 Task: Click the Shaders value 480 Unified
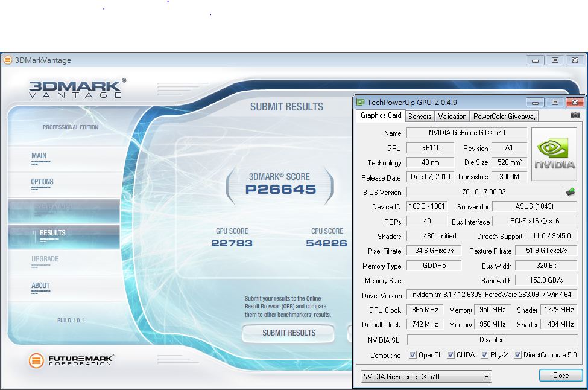tap(440, 236)
